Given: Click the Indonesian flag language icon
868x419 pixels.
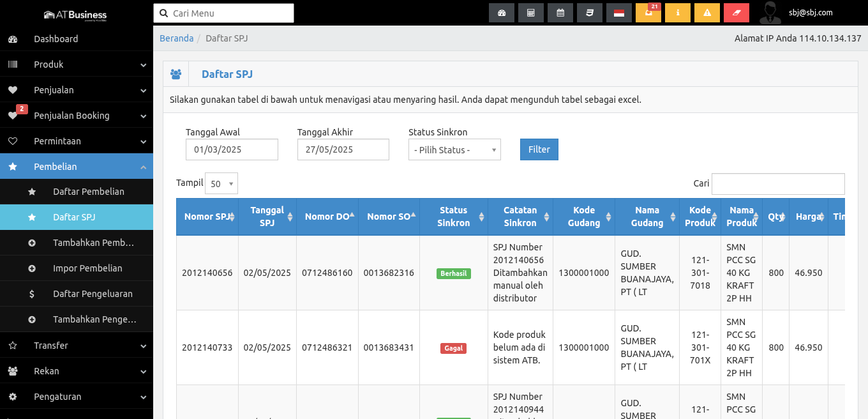Looking at the screenshot, I should pos(619,13).
